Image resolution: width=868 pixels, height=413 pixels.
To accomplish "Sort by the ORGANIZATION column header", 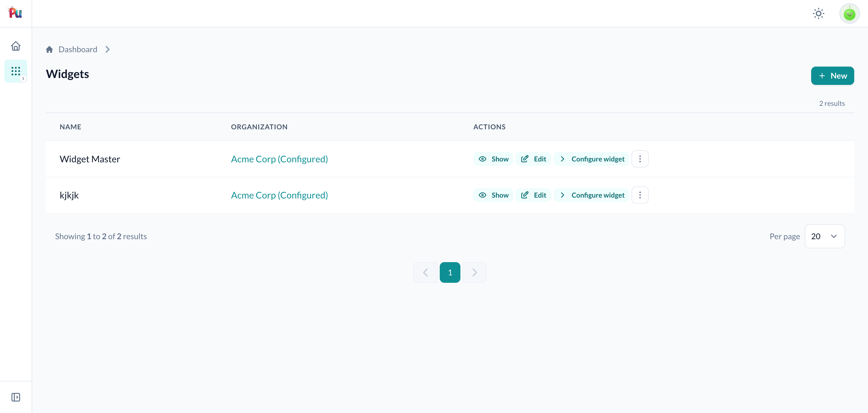I will coord(259,127).
